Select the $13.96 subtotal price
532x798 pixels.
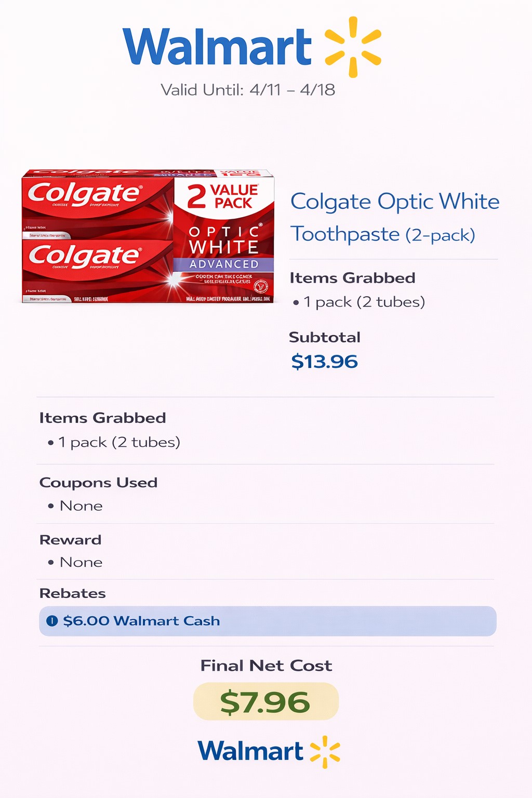click(x=325, y=362)
